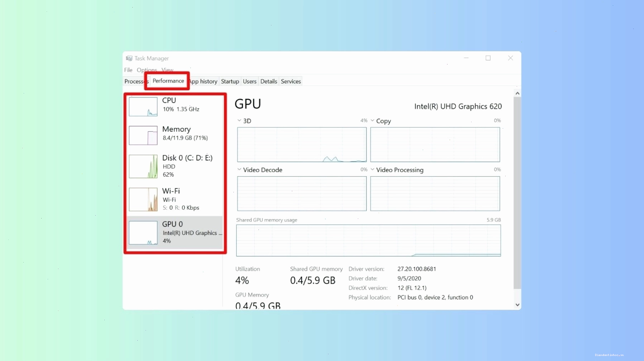644x361 pixels.
Task: Select the Wi-Fi throughput mini graph
Action: coord(143,199)
